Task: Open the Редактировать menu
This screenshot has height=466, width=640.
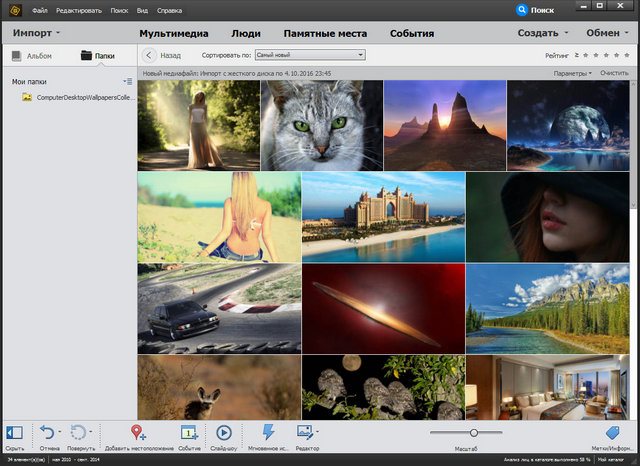Action: coord(79,9)
